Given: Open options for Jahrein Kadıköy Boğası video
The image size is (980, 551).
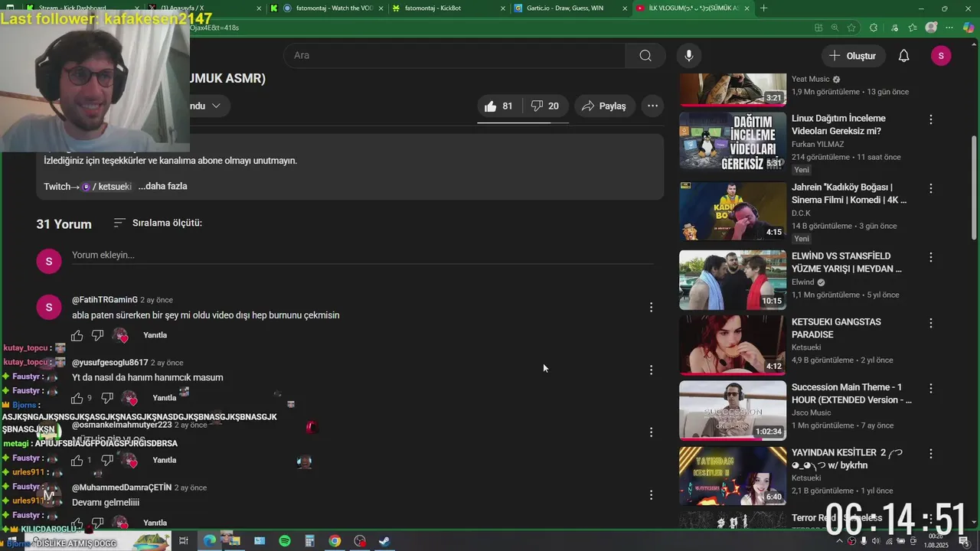Looking at the screenshot, I should (931, 188).
